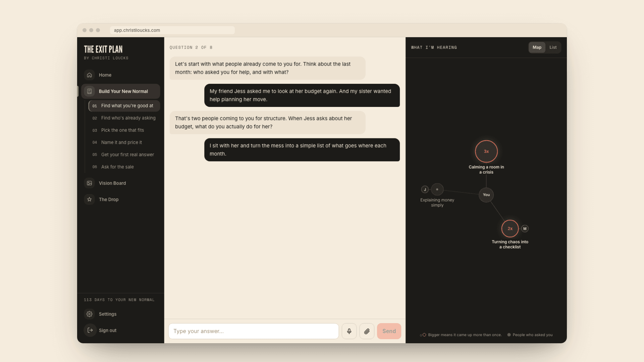Viewport: 644px width, 362px height.
Task: Select the M person node
Action: [525, 229]
